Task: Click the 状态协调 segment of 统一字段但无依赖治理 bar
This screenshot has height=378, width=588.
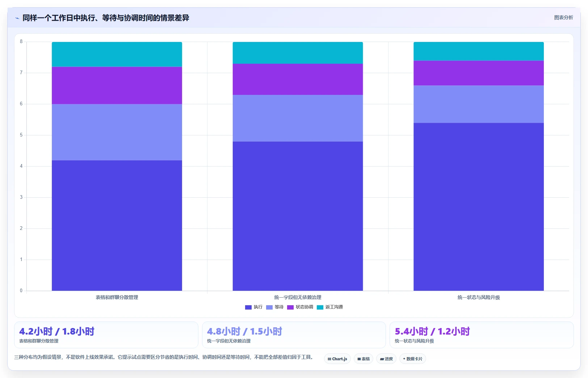Action: click(298, 79)
